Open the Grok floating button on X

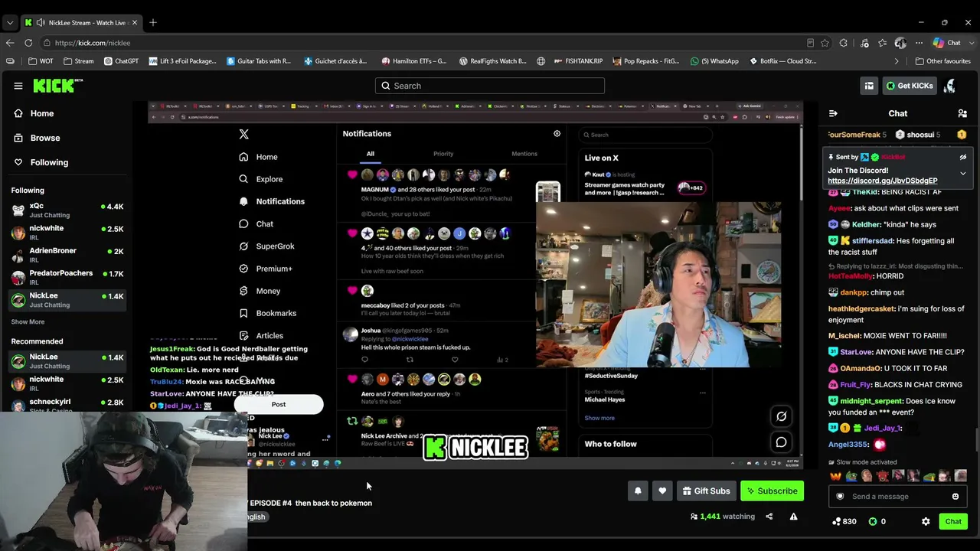[x=781, y=416]
